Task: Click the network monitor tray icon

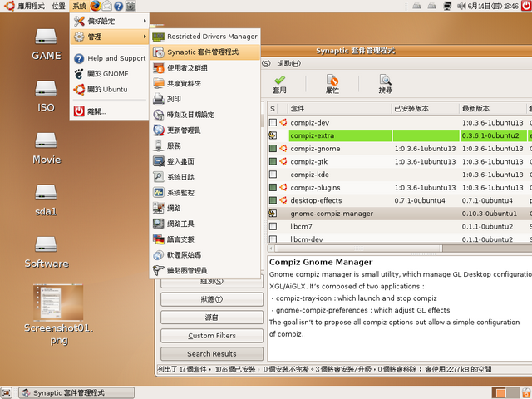Action: click(447, 6)
